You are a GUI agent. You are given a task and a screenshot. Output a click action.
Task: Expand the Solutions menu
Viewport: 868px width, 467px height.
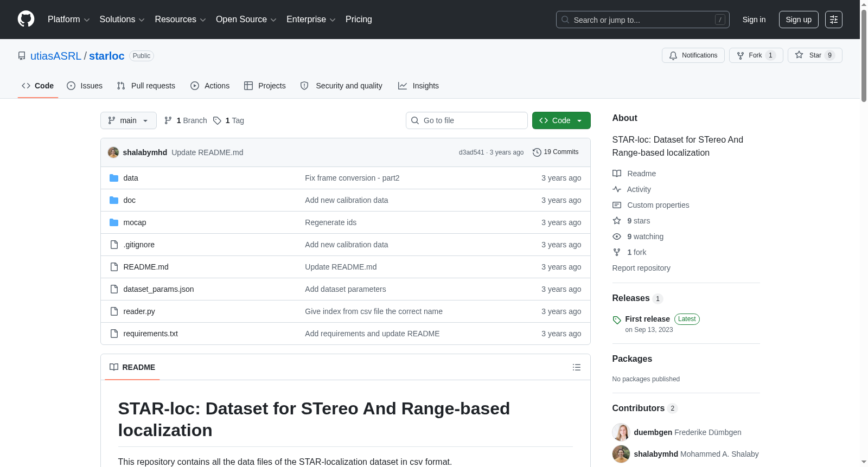tap(122, 20)
